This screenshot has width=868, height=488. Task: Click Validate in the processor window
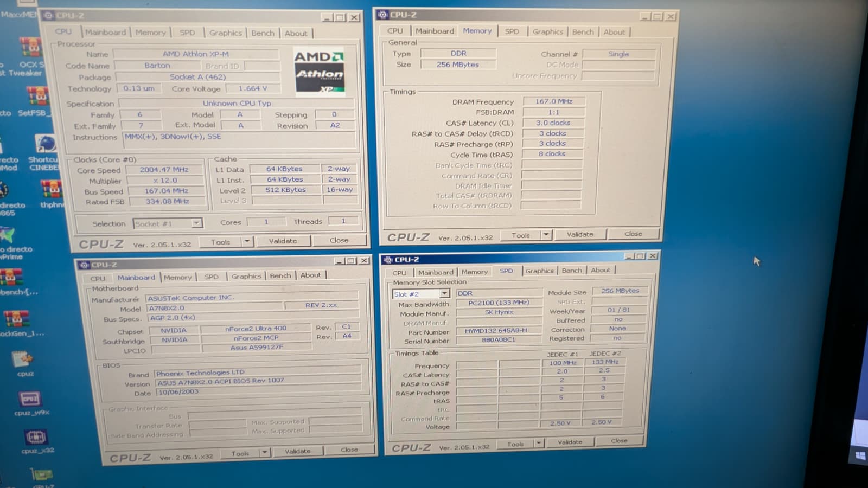[x=283, y=241]
